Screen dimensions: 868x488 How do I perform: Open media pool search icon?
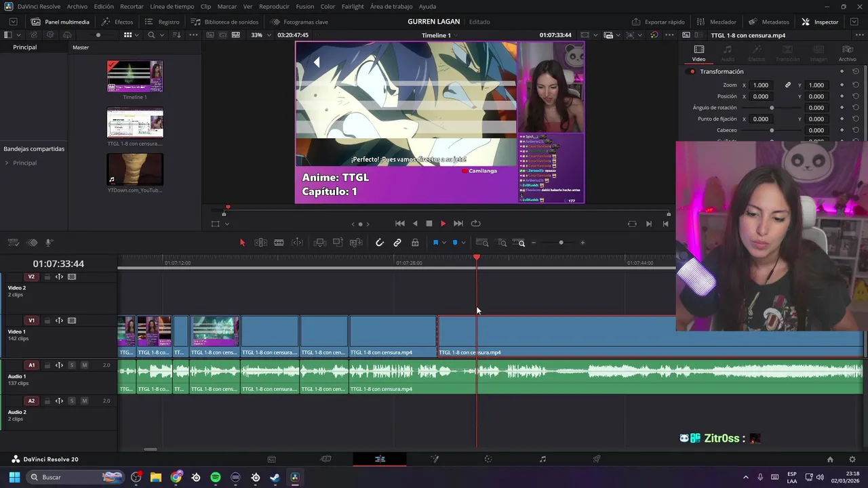pyautogui.click(x=151, y=35)
